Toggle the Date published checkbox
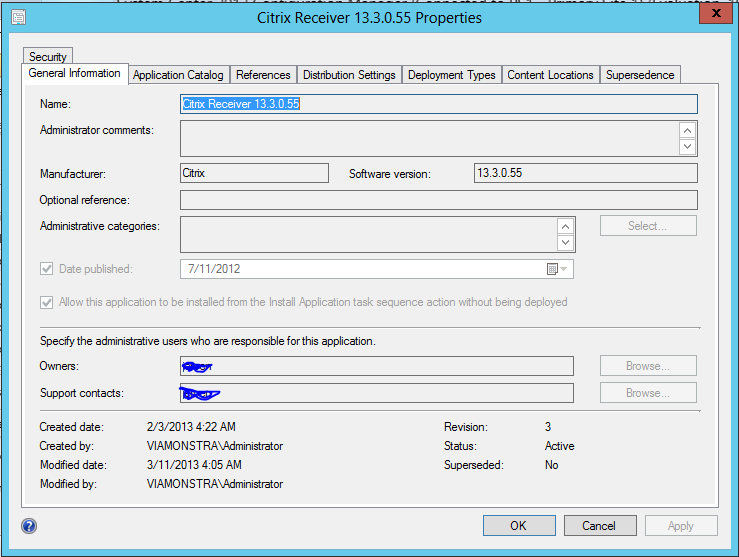 [46, 269]
